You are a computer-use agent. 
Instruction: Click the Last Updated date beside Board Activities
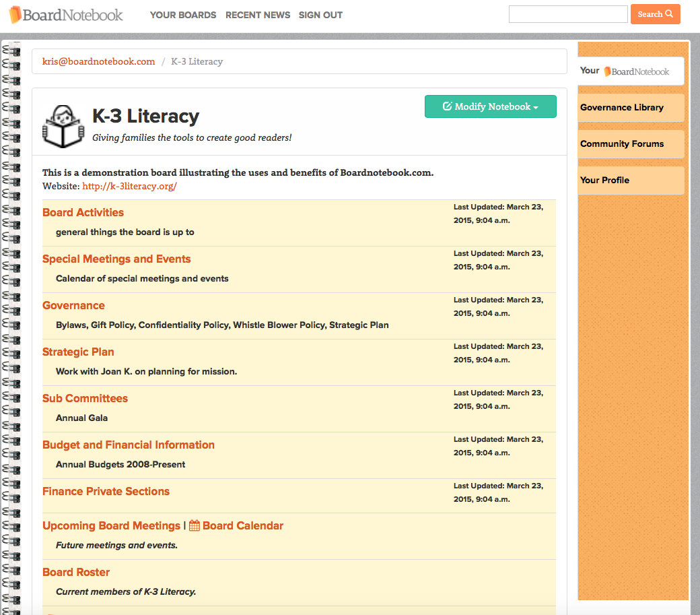pos(498,214)
